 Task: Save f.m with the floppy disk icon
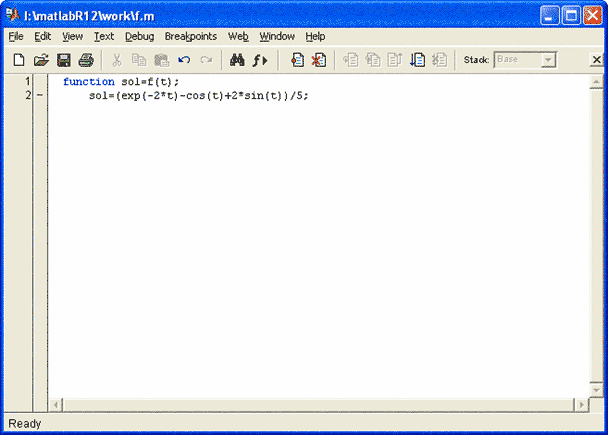pos(64,60)
